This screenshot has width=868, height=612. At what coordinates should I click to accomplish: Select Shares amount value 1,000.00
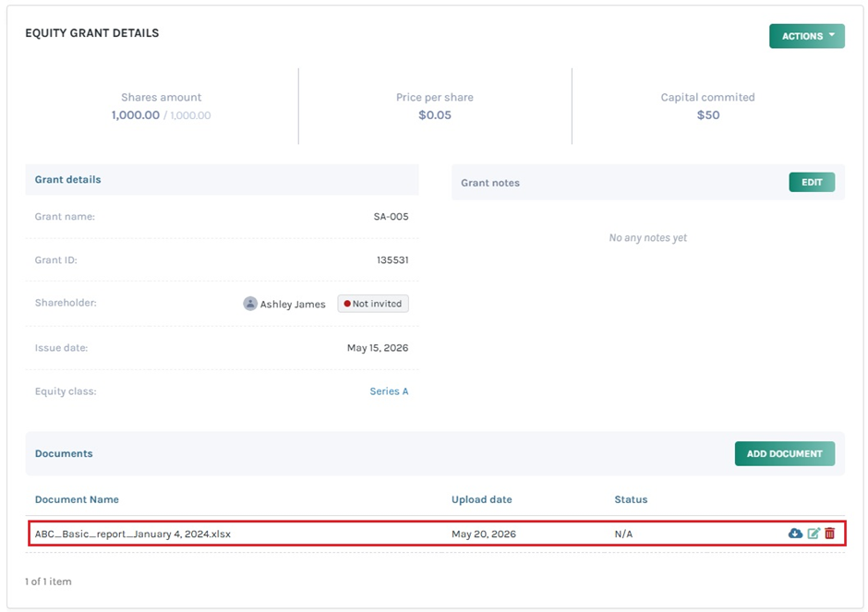pyautogui.click(x=135, y=115)
